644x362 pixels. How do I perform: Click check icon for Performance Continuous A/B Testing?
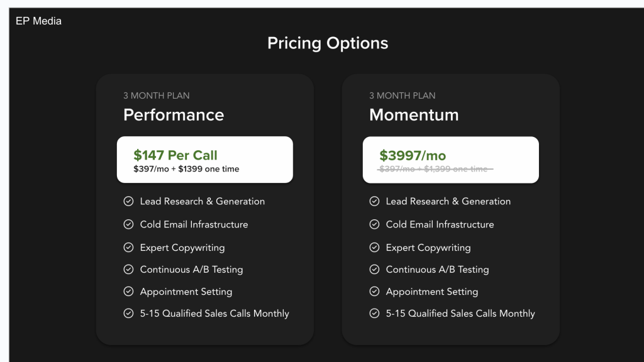click(x=128, y=269)
